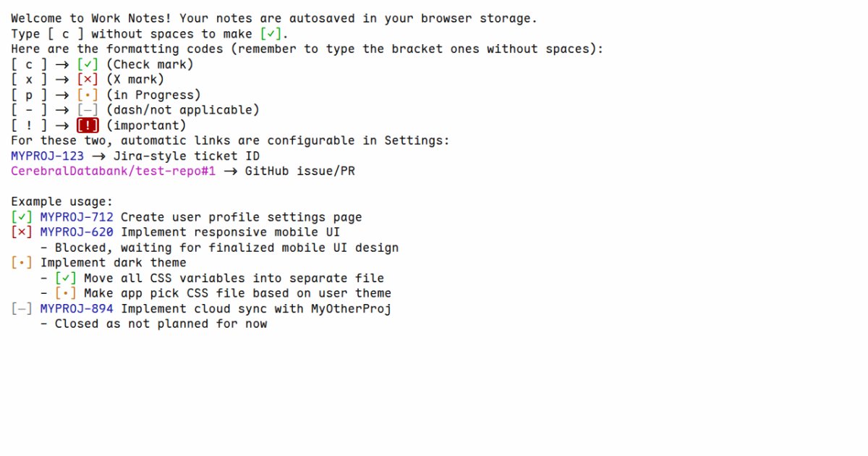The height and width of the screenshot is (456, 868).
Task: Click the gray dash icon in the not applicable legend row
Action: pyautogui.click(x=88, y=110)
